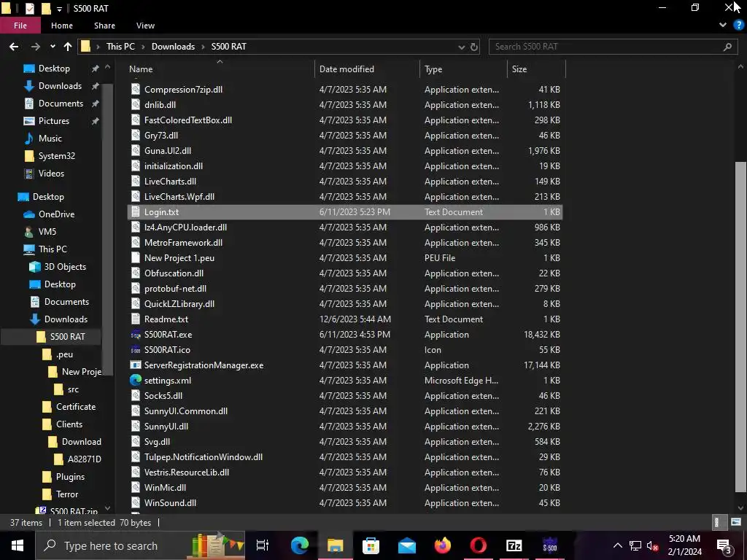Click file list vertical scrollbar
This screenshot has width=747, height=560.
[741, 327]
